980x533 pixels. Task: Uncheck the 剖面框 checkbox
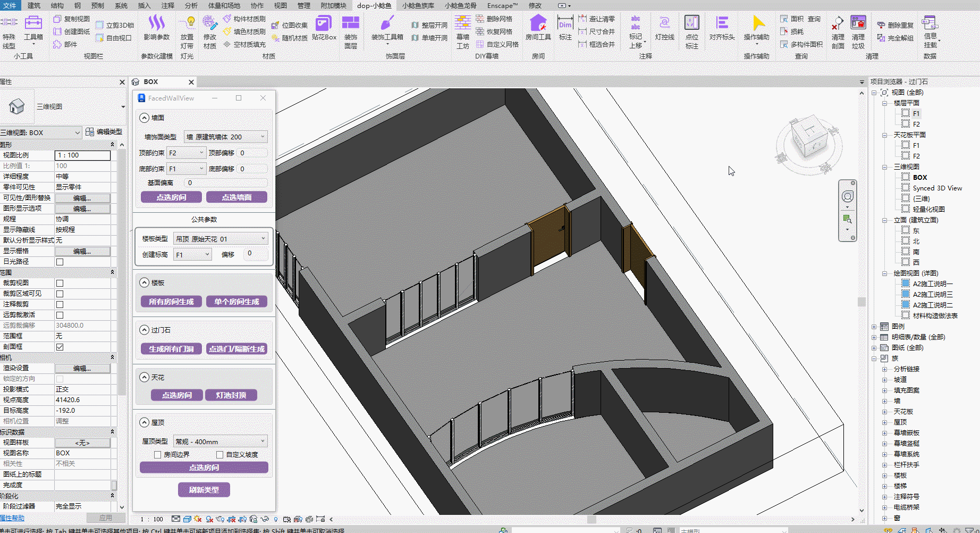pyautogui.click(x=60, y=347)
